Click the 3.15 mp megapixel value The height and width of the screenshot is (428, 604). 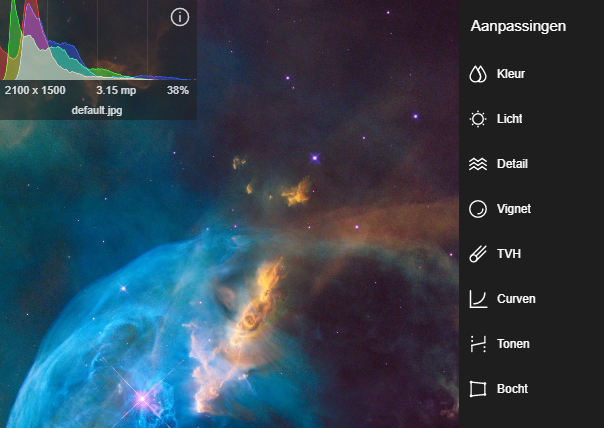click(x=116, y=91)
